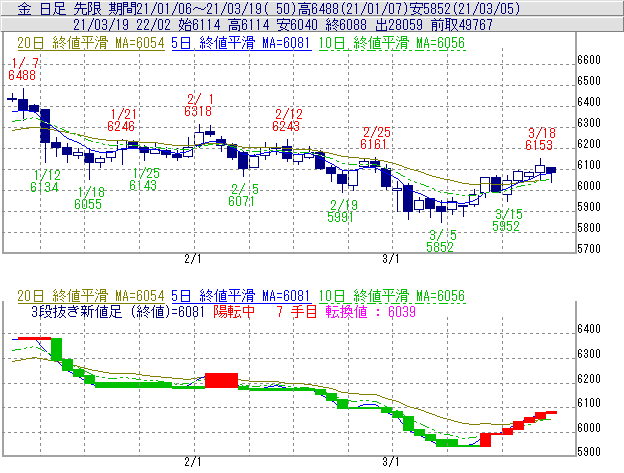Select the 1/12 6134 low label
Screen dimensions: 624x473
(45, 181)
